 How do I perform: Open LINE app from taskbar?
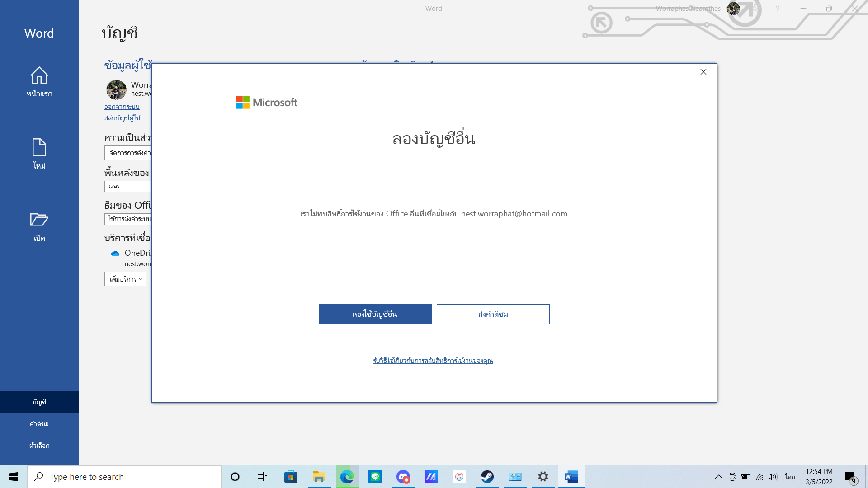pos(375,477)
